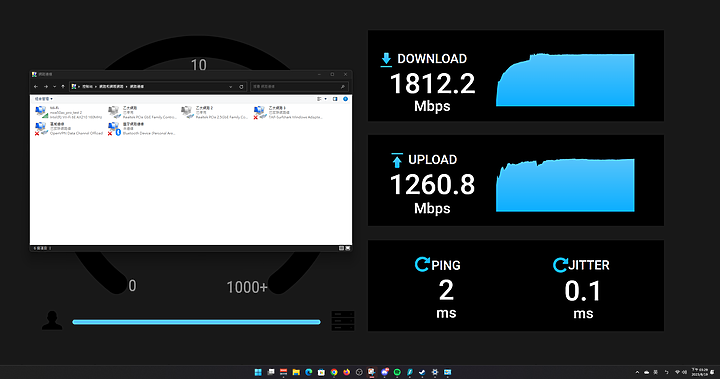720x379 pixels.
Task: Click the blue progress bar beside user icon
Action: click(x=196, y=322)
